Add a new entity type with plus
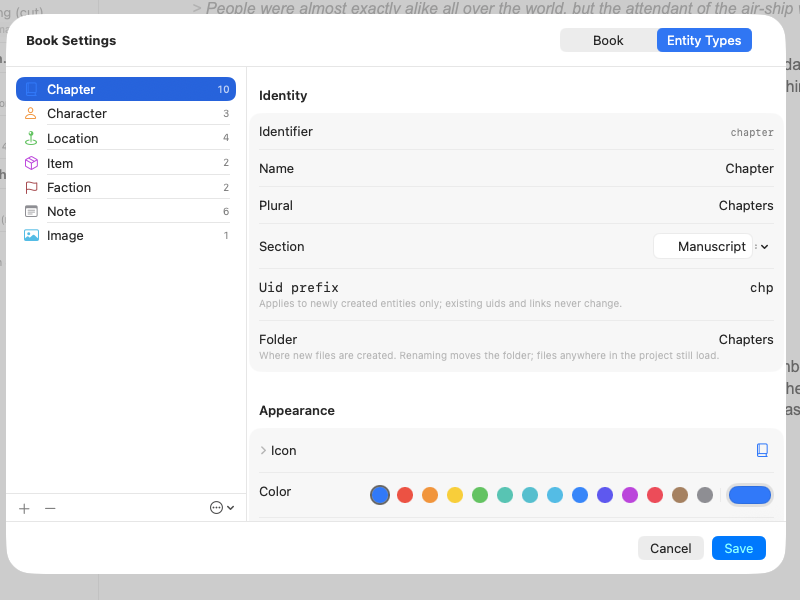 [24, 508]
